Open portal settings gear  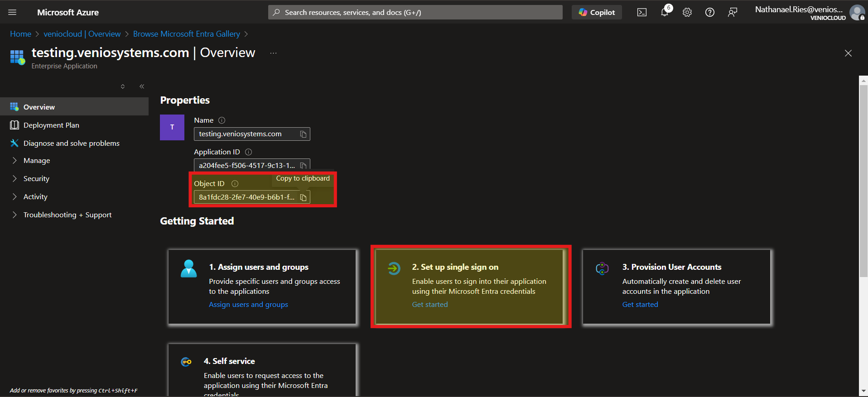pos(687,12)
